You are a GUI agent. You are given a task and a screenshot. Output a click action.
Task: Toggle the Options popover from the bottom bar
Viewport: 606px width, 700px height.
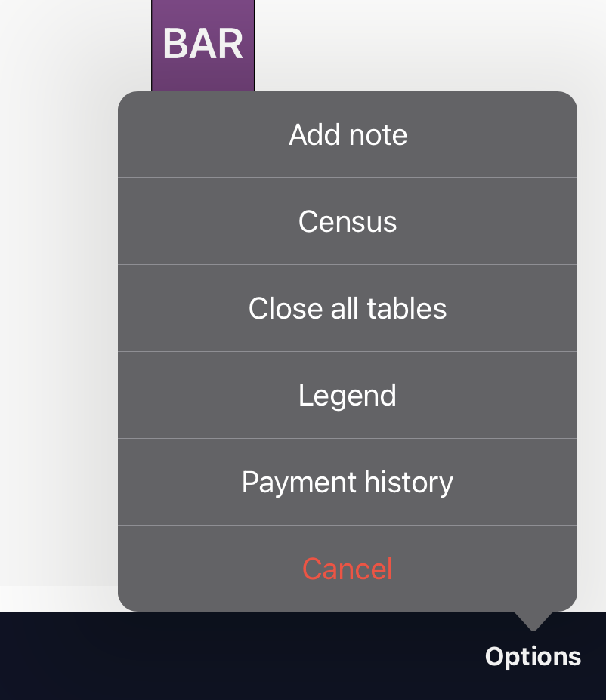coord(533,657)
